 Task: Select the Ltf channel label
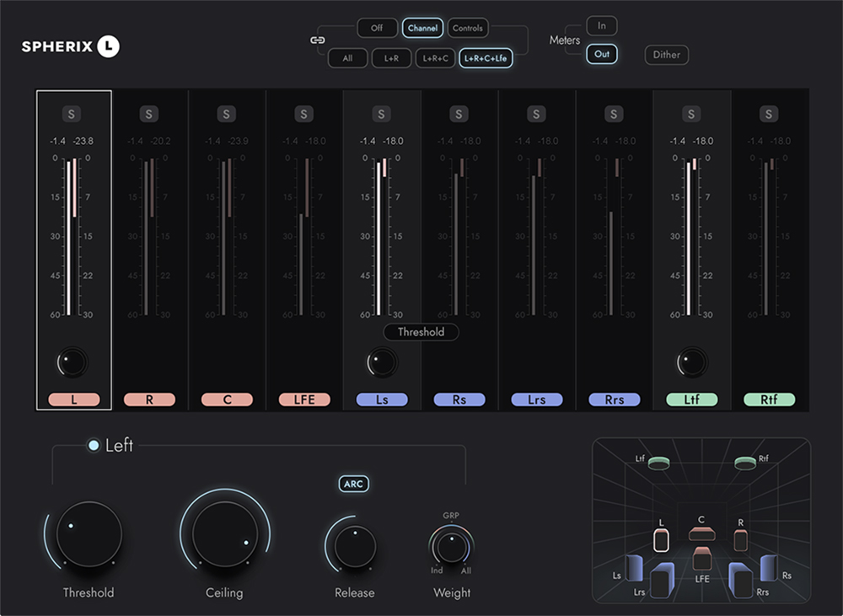click(691, 399)
